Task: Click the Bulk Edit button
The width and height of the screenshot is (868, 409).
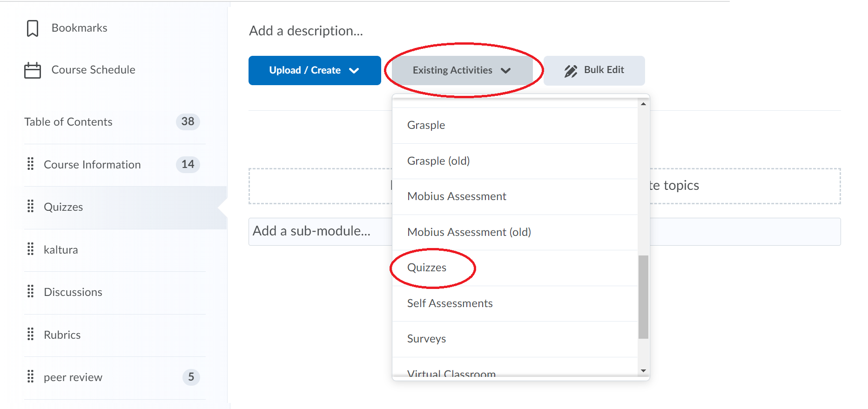Action: coord(594,70)
